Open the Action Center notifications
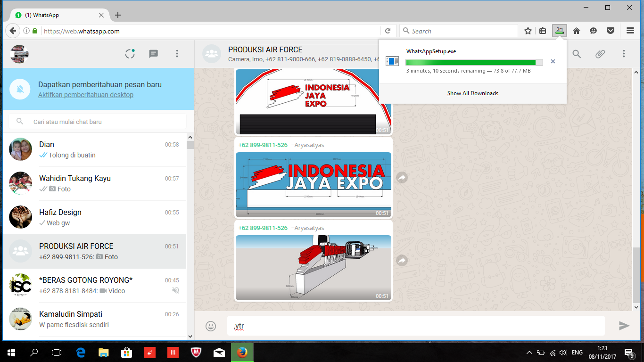The height and width of the screenshot is (362, 644). (629, 353)
